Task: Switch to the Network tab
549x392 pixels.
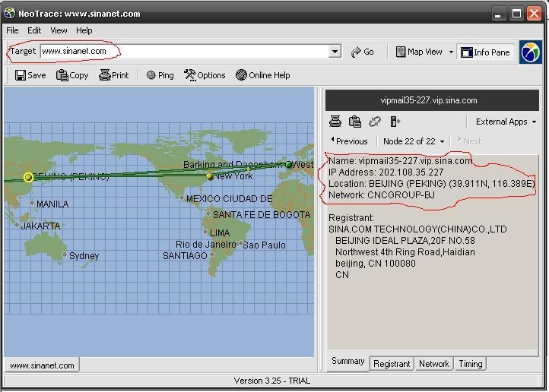Action: (x=434, y=364)
